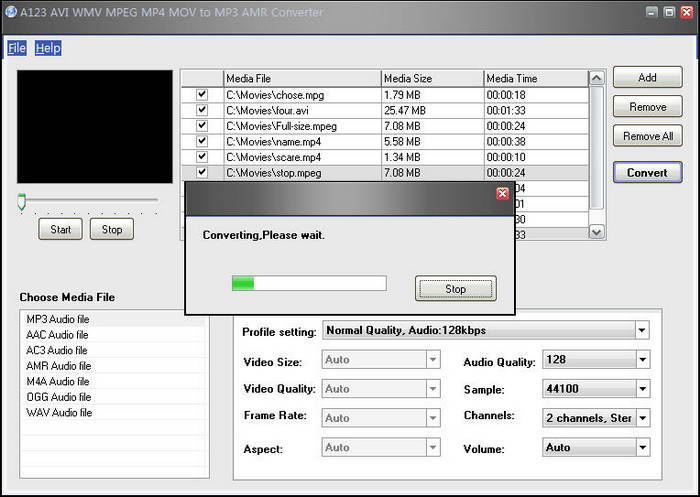Select OGG Audio file format
The image size is (700, 497).
(114, 397)
